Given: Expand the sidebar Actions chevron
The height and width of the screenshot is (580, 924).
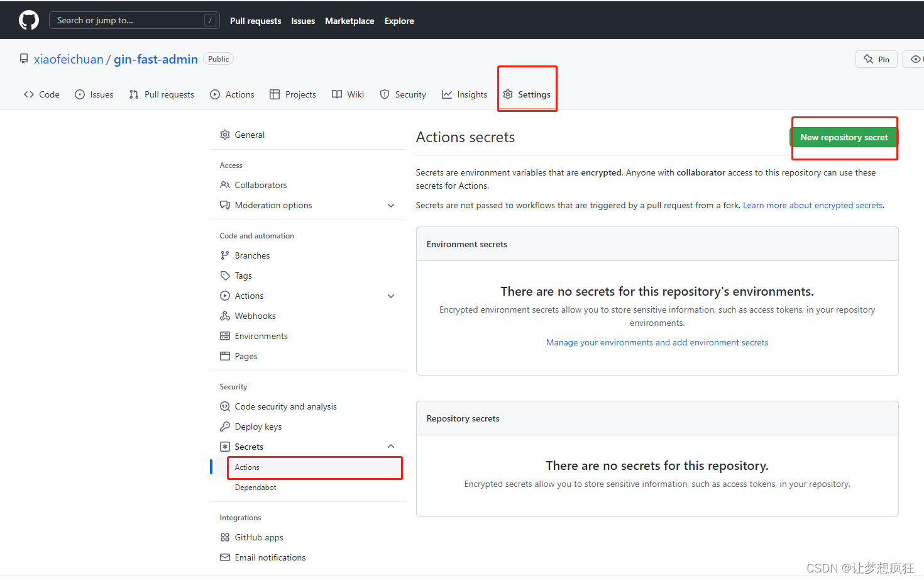Looking at the screenshot, I should (x=391, y=296).
